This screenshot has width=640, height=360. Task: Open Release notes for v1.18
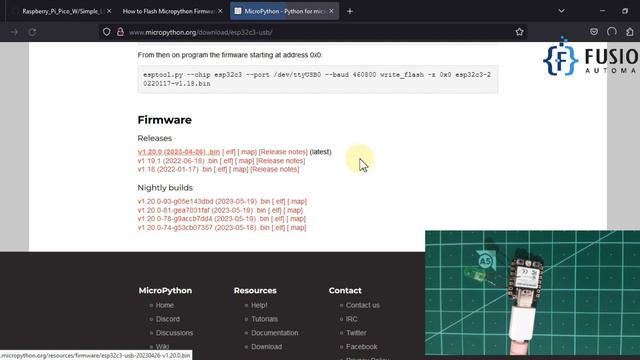coord(275,169)
